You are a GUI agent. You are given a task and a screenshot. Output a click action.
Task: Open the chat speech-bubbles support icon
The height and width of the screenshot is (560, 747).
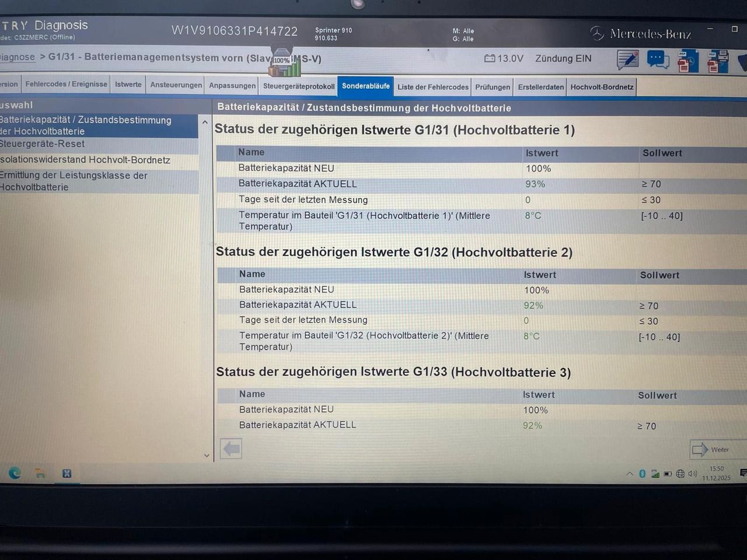658,60
